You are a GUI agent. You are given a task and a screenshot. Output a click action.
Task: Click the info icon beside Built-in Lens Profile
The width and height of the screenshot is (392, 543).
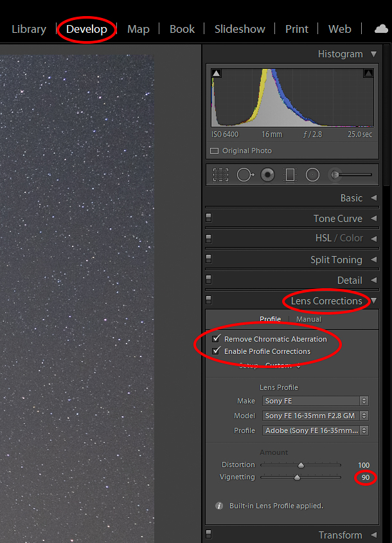point(219,506)
